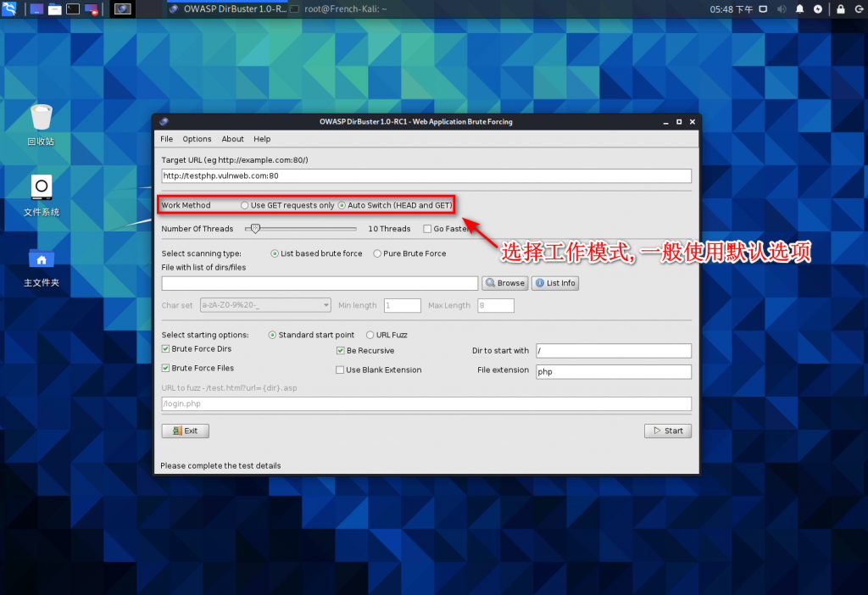
Task: Click the lock screen padlock icon
Action: 840,8
